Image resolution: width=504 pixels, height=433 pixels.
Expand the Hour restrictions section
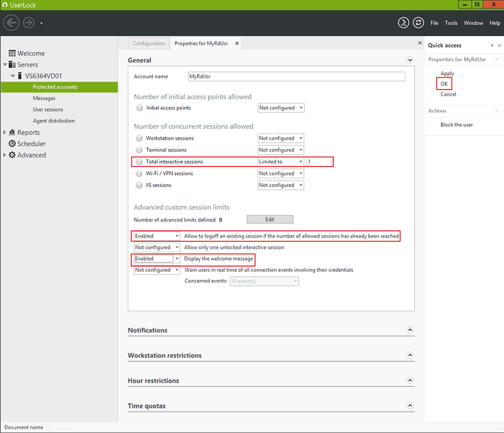point(410,381)
